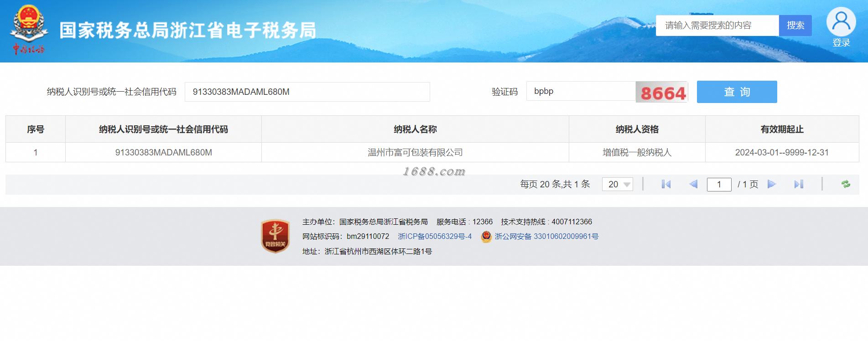The image size is (868, 341).
Task: Go to first page of results
Action: point(666,184)
